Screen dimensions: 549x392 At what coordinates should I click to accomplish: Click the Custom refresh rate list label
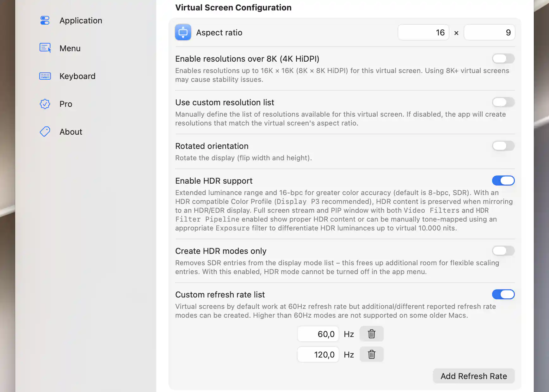[x=220, y=295]
